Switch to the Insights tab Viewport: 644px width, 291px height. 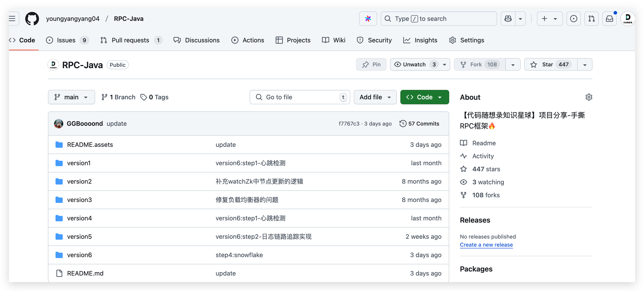(x=420, y=40)
